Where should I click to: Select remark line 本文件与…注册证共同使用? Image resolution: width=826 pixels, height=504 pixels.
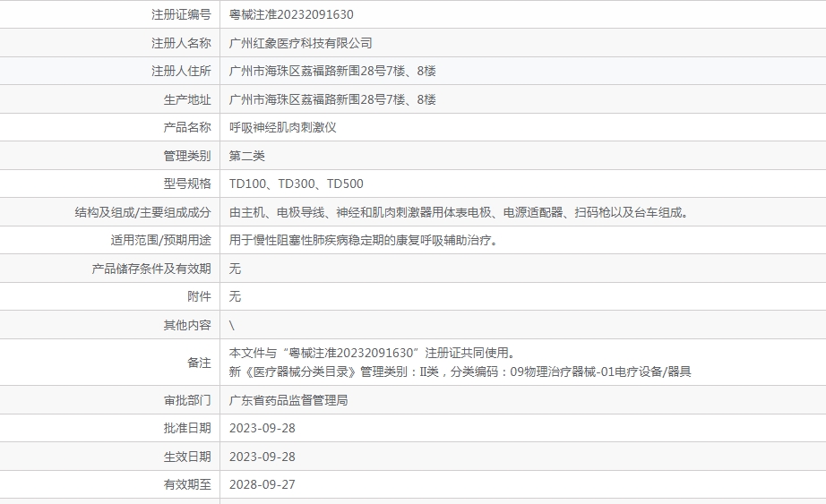(x=373, y=353)
